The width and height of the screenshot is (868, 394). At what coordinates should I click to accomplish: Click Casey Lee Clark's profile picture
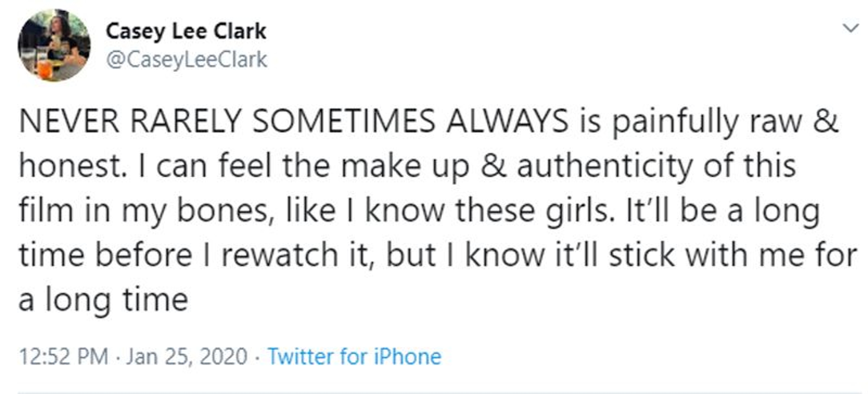point(54,45)
